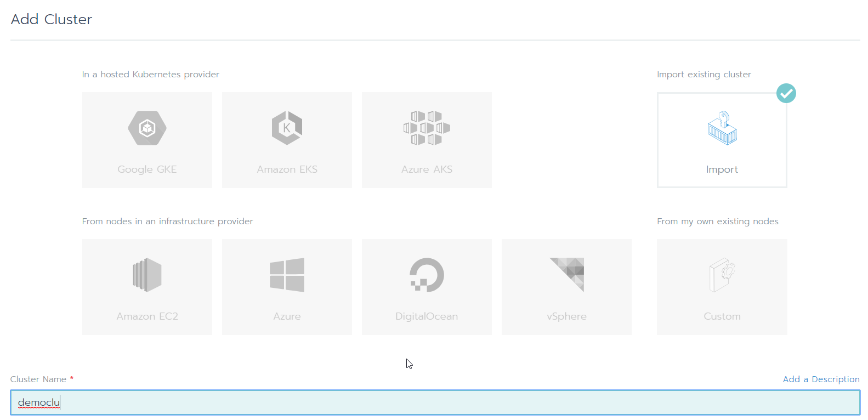Screen dimensions: 868x420
Task: Click the Amazon EKS label text
Action: click(x=287, y=169)
